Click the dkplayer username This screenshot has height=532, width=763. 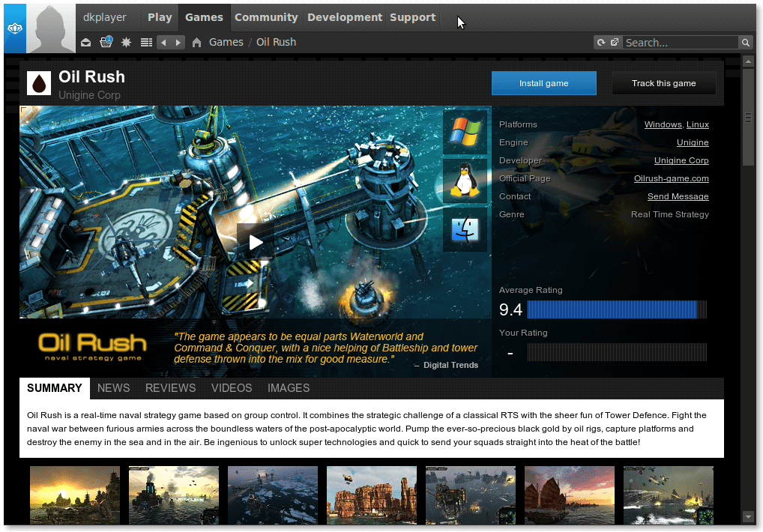pos(105,17)
